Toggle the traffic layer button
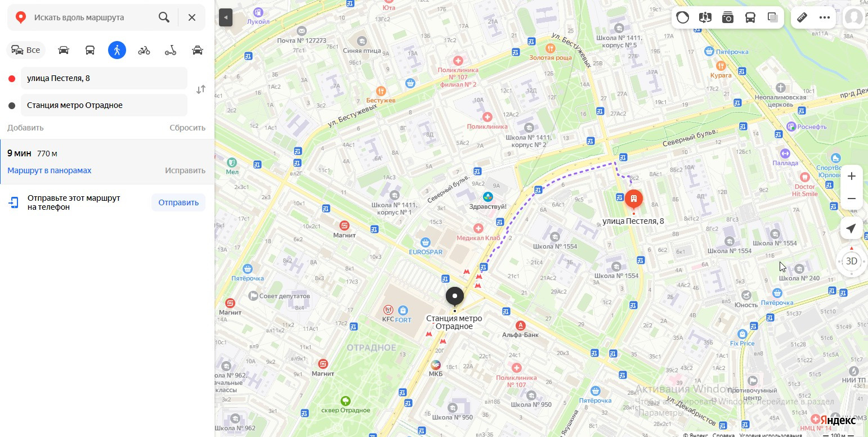The height and width of the screenshot is (437, 868). coord(683,17)
